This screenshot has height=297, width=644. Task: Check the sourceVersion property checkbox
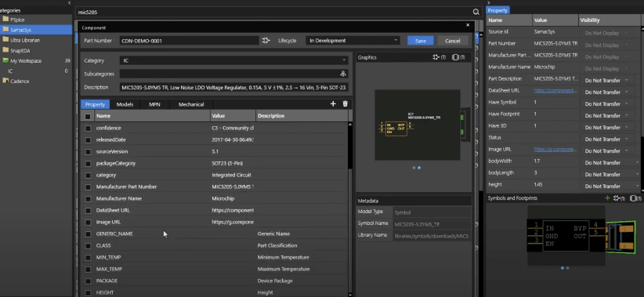(x=88, y=151)
